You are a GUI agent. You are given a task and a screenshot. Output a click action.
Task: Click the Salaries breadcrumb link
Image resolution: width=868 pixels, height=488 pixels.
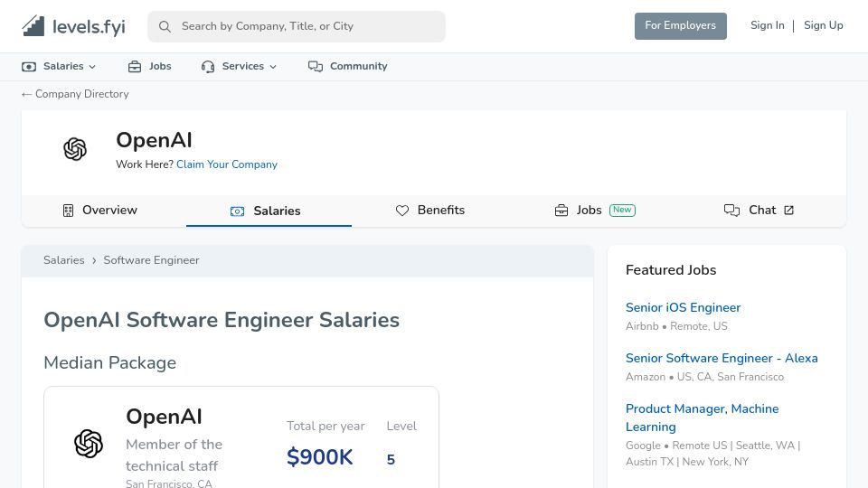click(x=64, y=260)
